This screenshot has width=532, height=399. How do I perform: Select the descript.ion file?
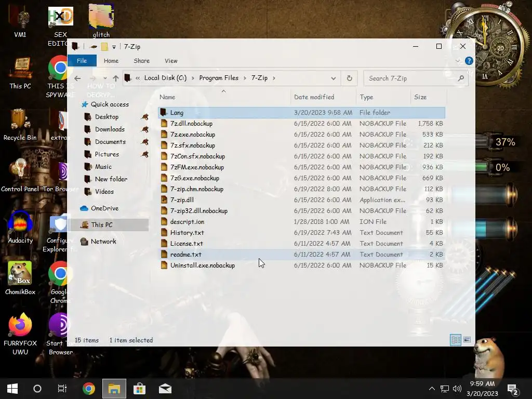301,222
